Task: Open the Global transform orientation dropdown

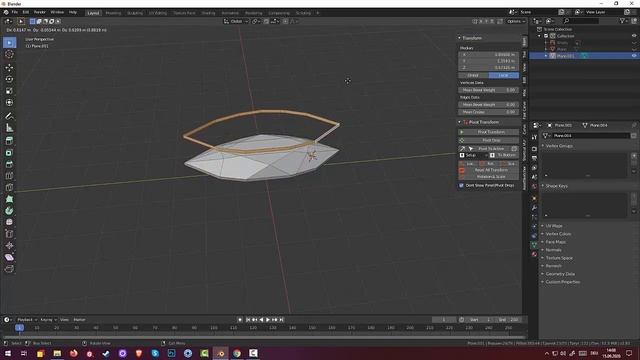Action: [236, 21]
